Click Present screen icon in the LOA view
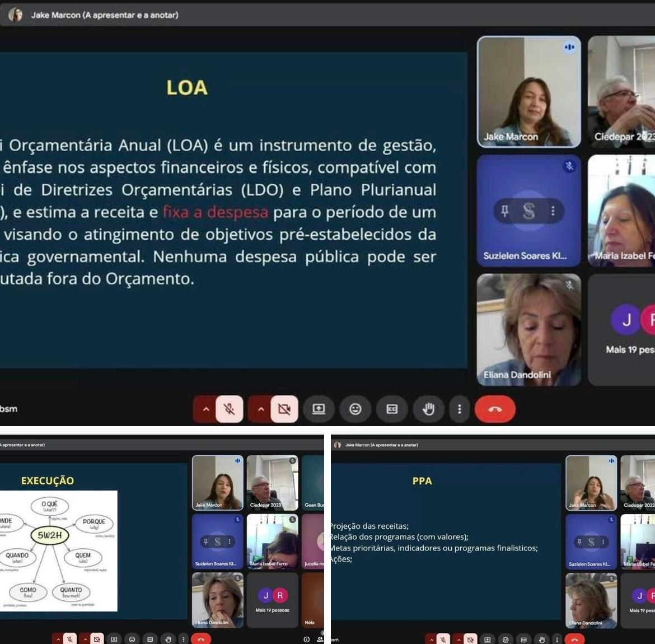This screenshot has height=644, width=655. [319, 409]
